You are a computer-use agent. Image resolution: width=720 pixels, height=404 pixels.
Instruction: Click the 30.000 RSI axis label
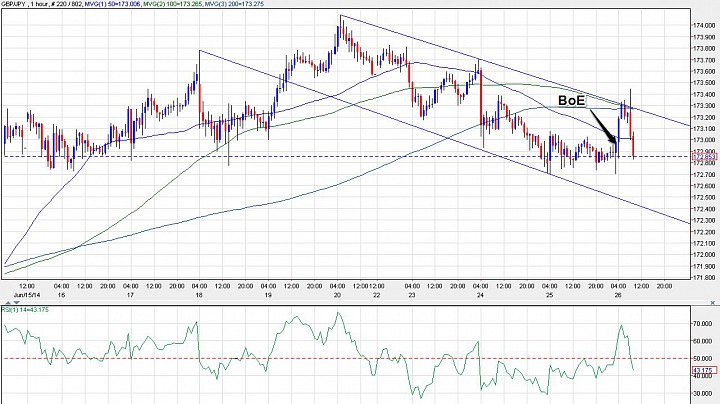[703, 393]
